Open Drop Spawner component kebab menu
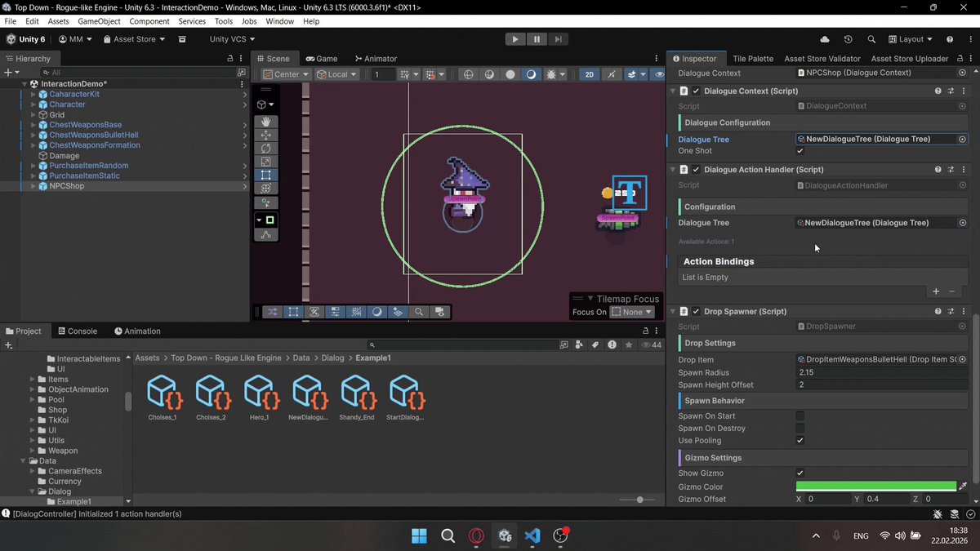Image resolution: width=980 pixels, height=551 pixels. 964,312
